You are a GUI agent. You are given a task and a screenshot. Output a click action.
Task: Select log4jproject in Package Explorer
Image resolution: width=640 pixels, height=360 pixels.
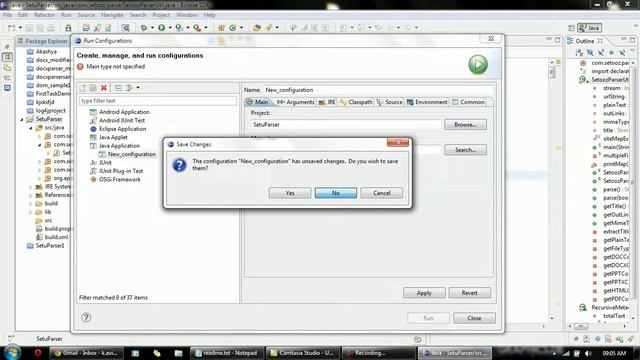[x=46, y=111]
